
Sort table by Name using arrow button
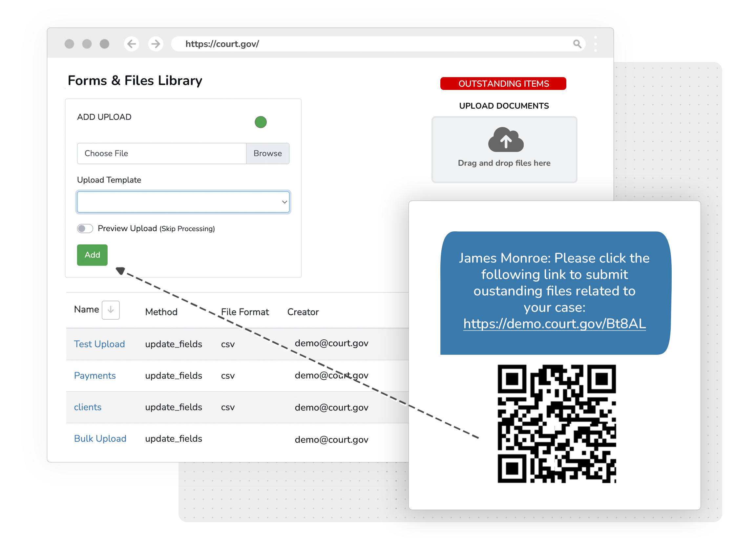pyautogui.click(x=111, y=310)
